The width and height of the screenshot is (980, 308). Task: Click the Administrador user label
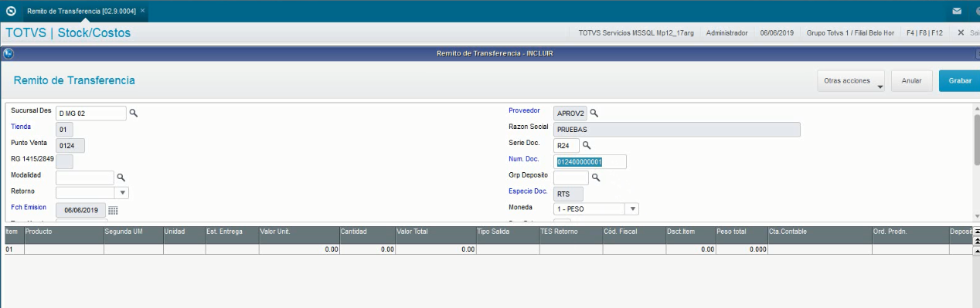pos(727,33)
